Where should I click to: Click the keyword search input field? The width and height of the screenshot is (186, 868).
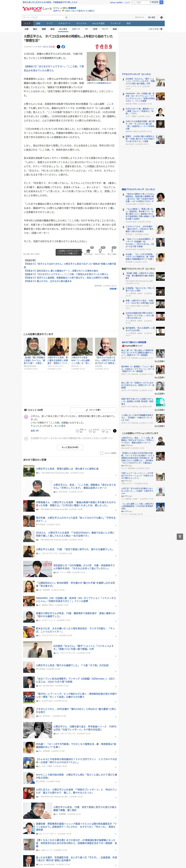click(44, 18)
